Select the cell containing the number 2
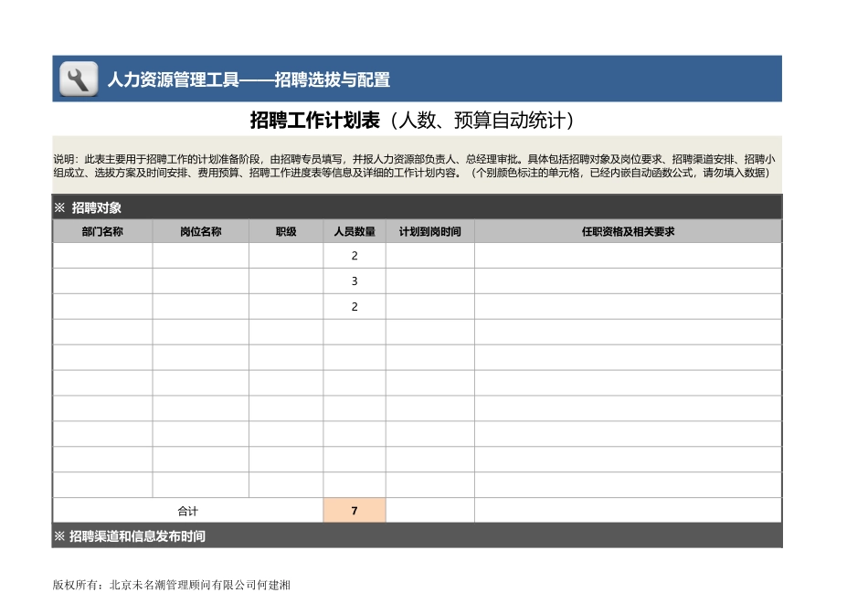The height and width of the screenshot is (614, 868). [x=354, y=257]
